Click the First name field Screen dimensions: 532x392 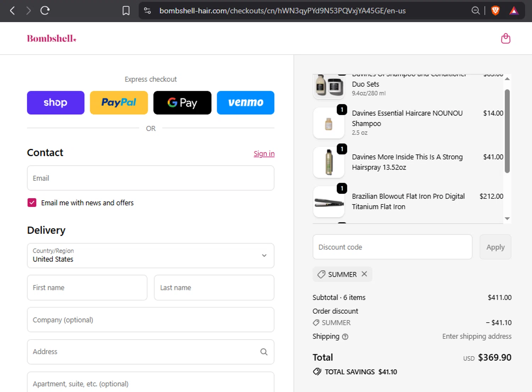coord(87,287)
